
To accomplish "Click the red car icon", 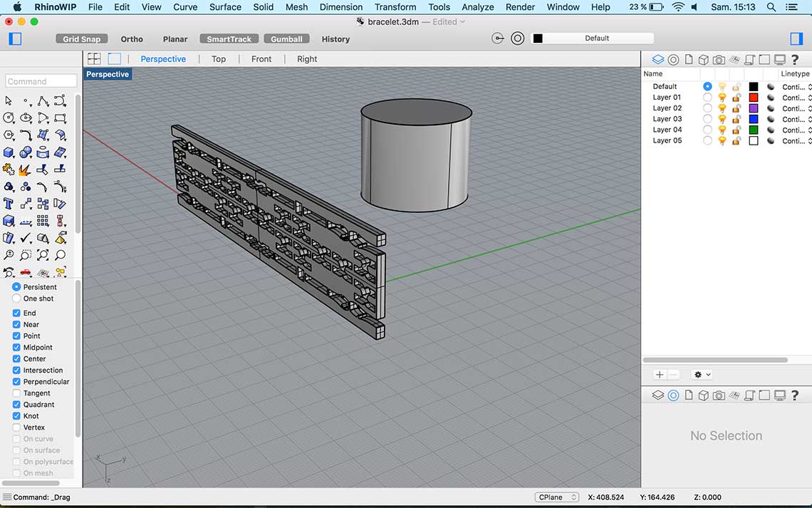I will coord(26,272).
